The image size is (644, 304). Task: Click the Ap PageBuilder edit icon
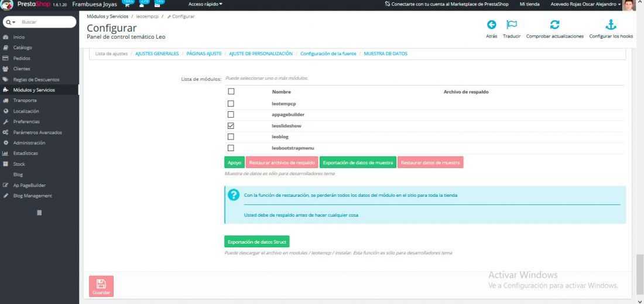[6, 185]
